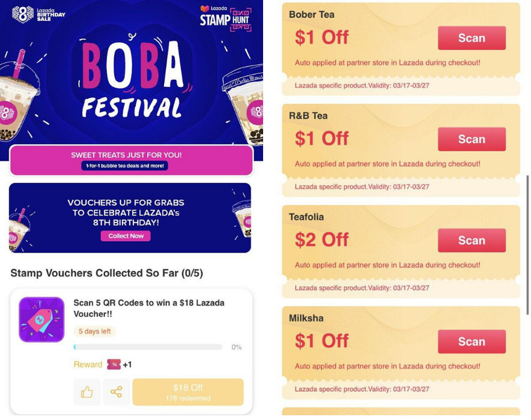Click the Lazada Birthday Sale logo
The image size is (531, 420).
click(x=38, y=14)
